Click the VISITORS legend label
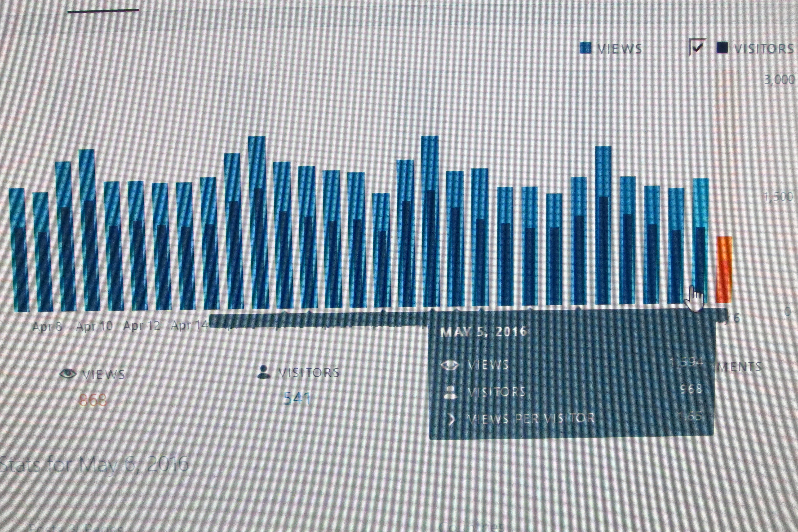The width and height of the screenshot is (798, 532). tap(764, 49)
